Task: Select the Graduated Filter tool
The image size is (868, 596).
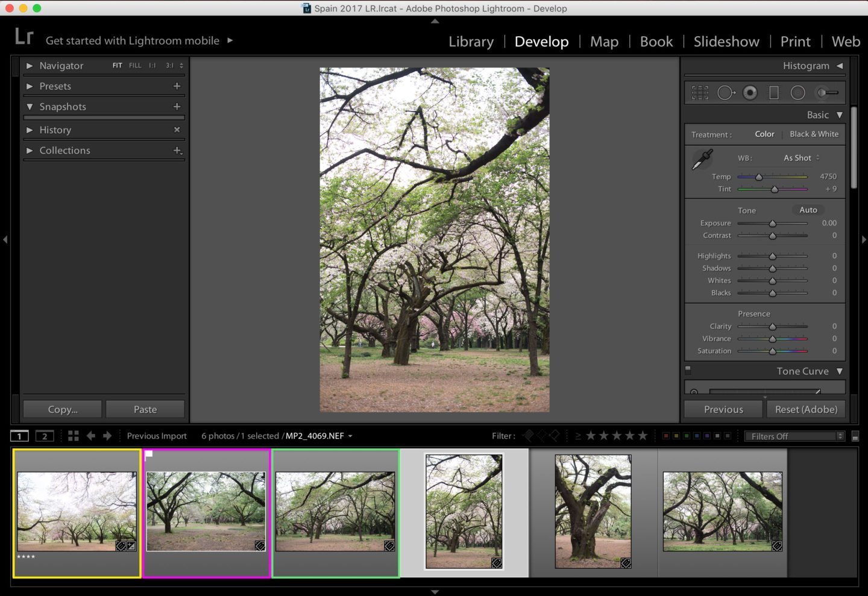Action: tap(774, 92)
